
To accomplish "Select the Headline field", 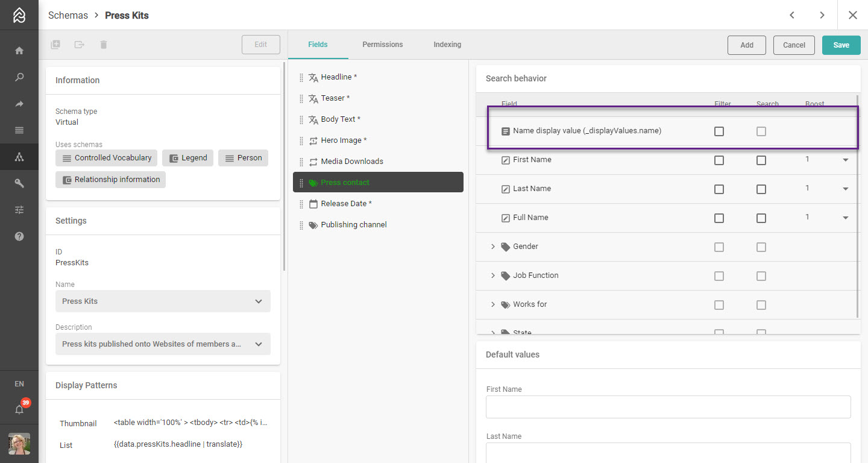I will (378, 77).
